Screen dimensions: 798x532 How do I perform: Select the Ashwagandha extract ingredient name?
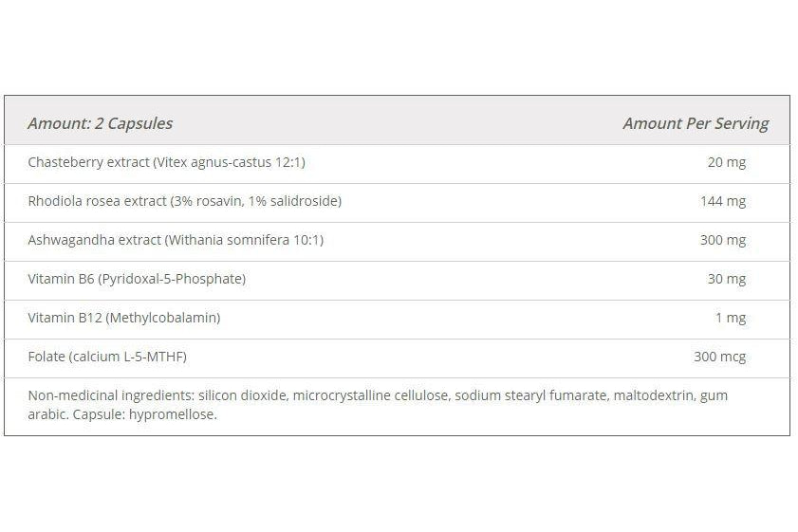click(x=94, y=240)
